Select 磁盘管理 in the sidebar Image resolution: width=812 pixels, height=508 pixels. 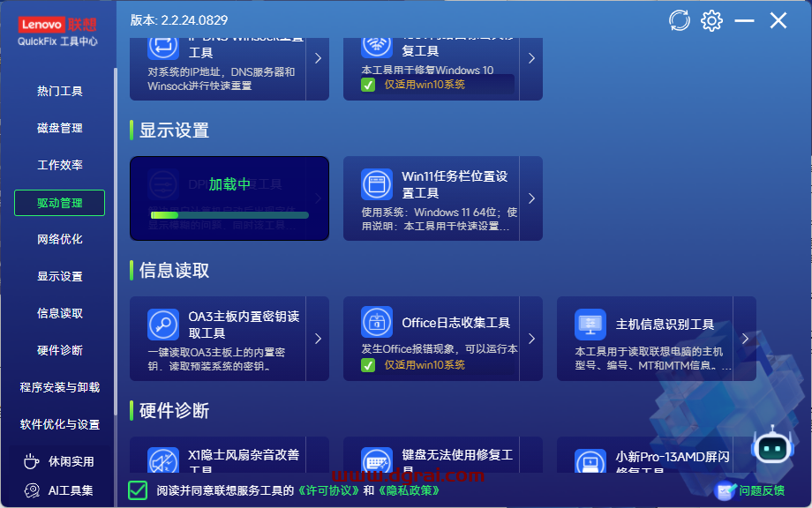click(59, 128)
